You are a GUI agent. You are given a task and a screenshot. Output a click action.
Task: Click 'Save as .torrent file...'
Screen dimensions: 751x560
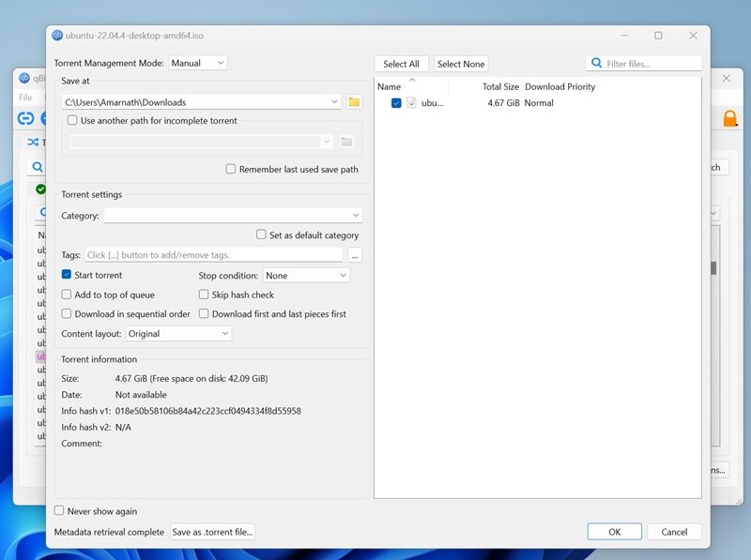tap(212, 532)
